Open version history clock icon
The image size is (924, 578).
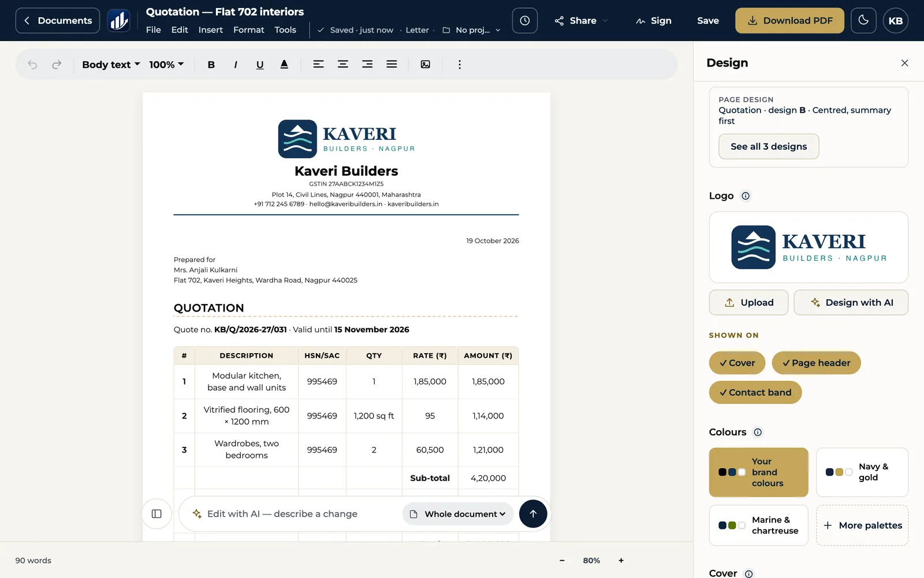pyautogui.click(x=525, y=21)
